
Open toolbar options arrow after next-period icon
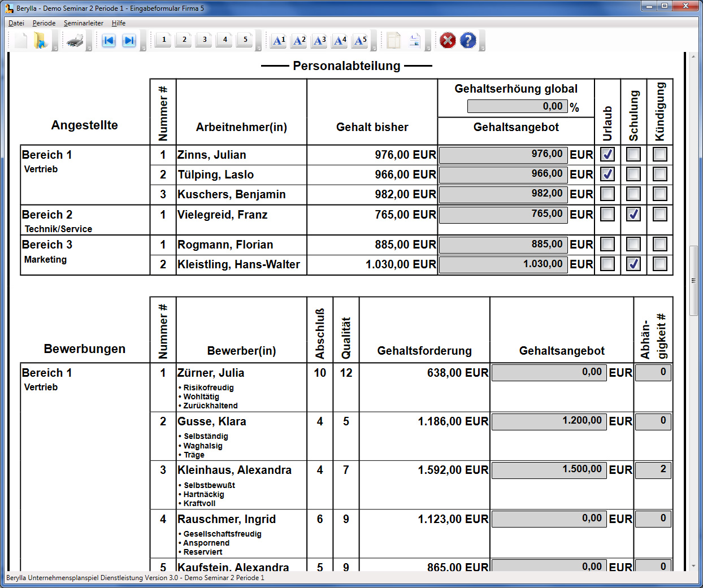(144, 49)
